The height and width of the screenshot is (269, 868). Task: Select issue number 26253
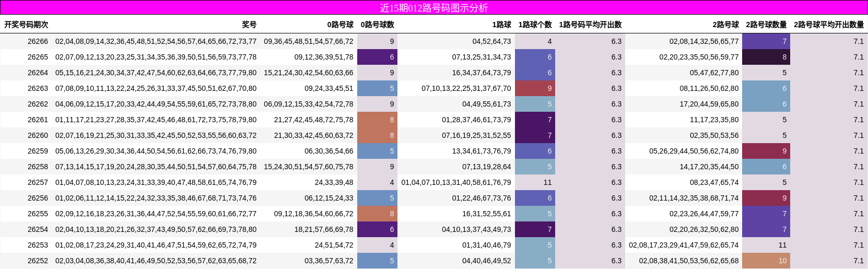38,245
